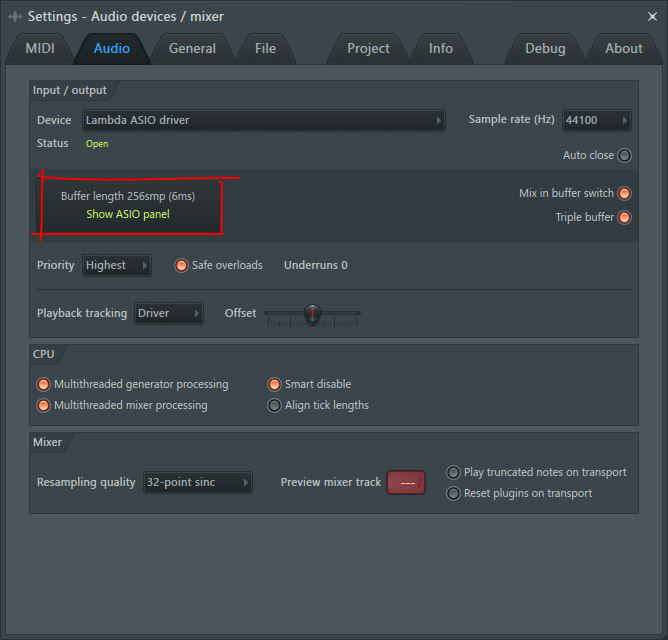
Task: Open the Device dropdown showing Lambda ASIO driver
Action: point(264,120)
